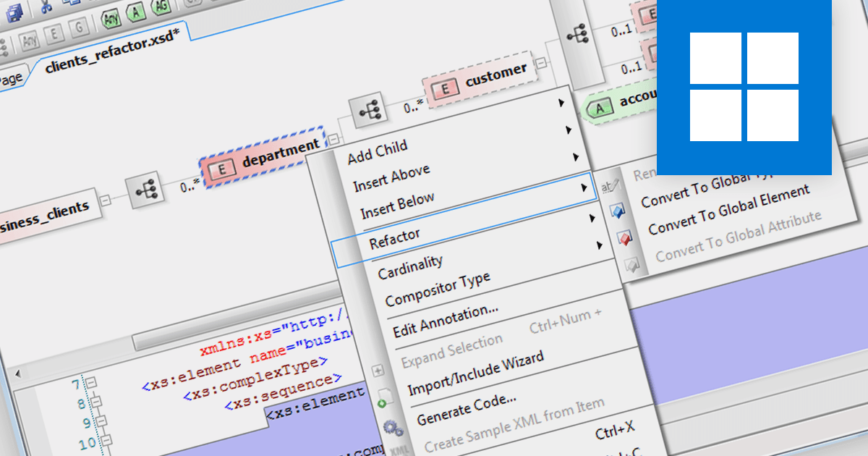Click the green AG attribute group icon
868x456 pixels.
161,9
